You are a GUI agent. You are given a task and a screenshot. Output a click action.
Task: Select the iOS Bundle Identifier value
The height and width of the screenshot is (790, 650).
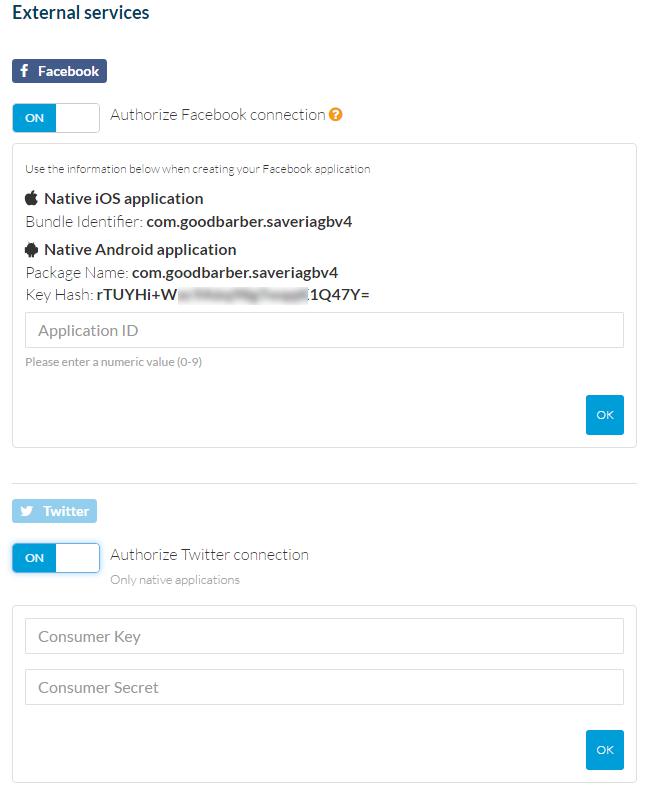pos(249,222)
